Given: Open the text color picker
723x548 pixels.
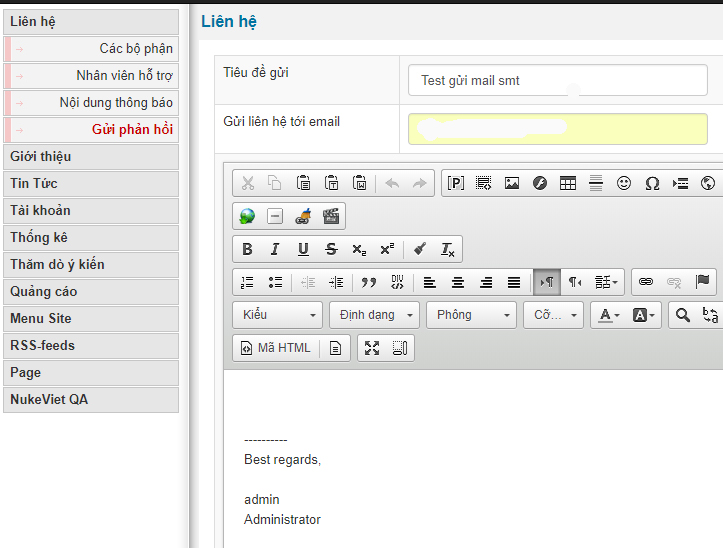Looking at the screenshot, I should click(608, 315).
